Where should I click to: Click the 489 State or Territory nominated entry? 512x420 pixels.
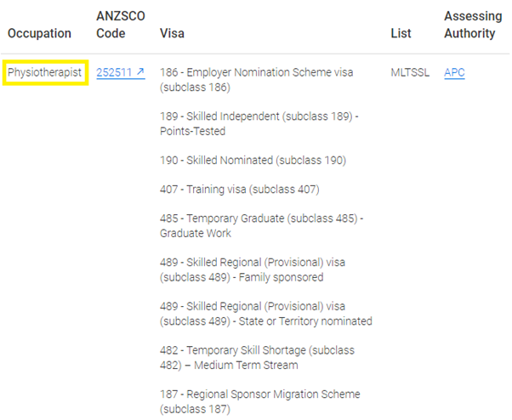[x=266, y=314]
